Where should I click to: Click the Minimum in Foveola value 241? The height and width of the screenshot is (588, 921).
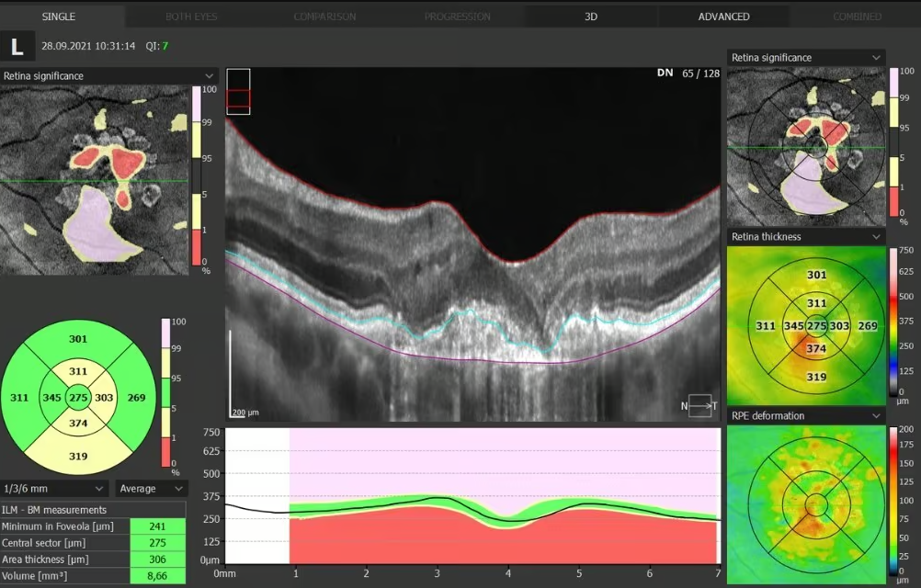[157, 526]
